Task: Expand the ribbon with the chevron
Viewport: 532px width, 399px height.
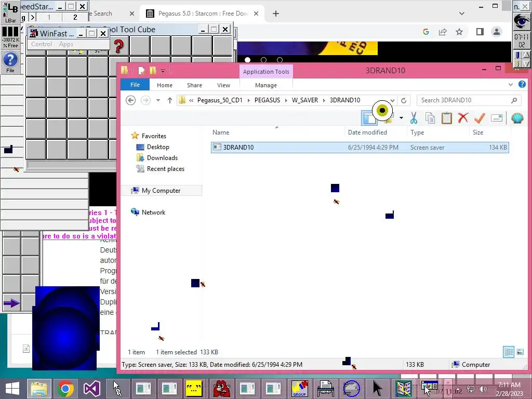Action: (x=511, y=85)
